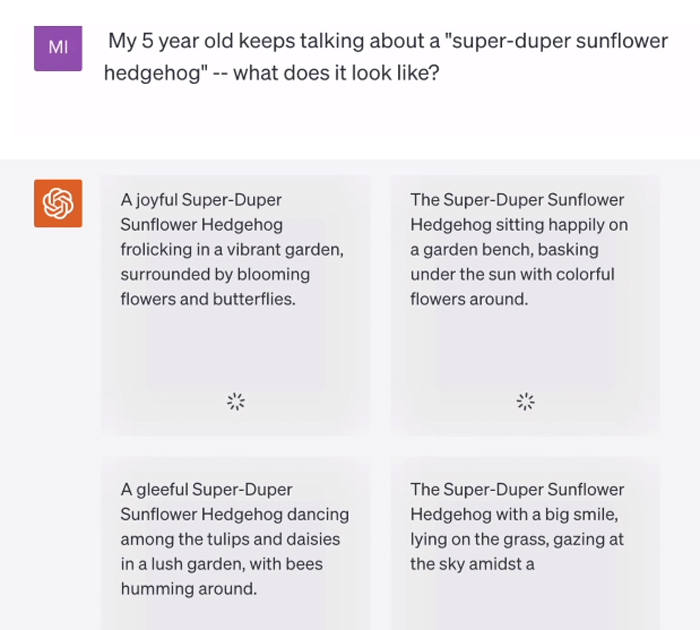Click loading spinner in the joyful hedgehog card
The image size is (700, 630).
(x=236, y=401)
